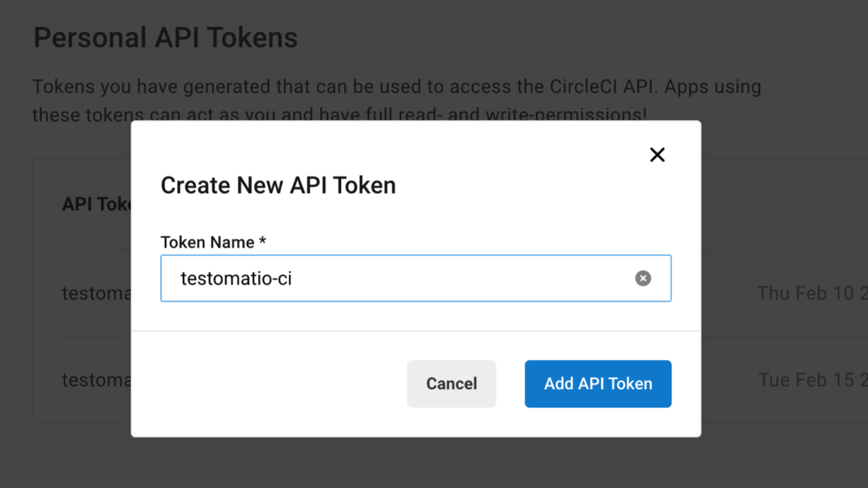Cancel the token creation
The width and height of the screenshot is (868, 488).
pyautogui.click(x=451, y=384)
